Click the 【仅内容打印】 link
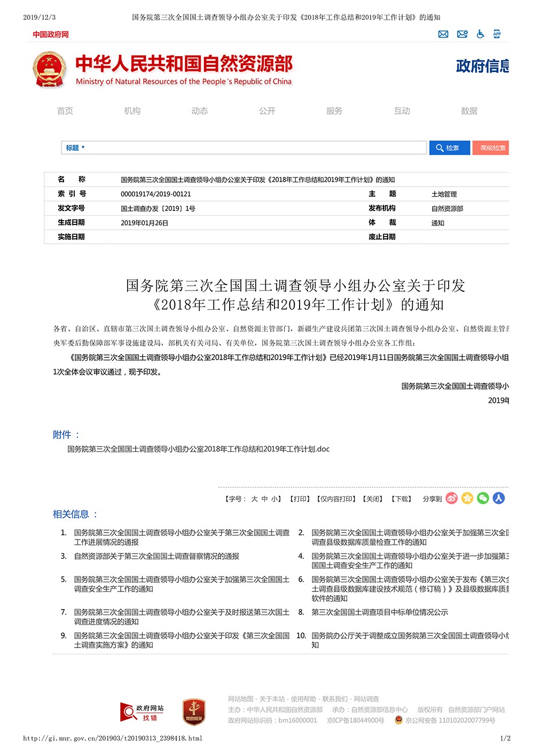 click(x=336, y=498)
